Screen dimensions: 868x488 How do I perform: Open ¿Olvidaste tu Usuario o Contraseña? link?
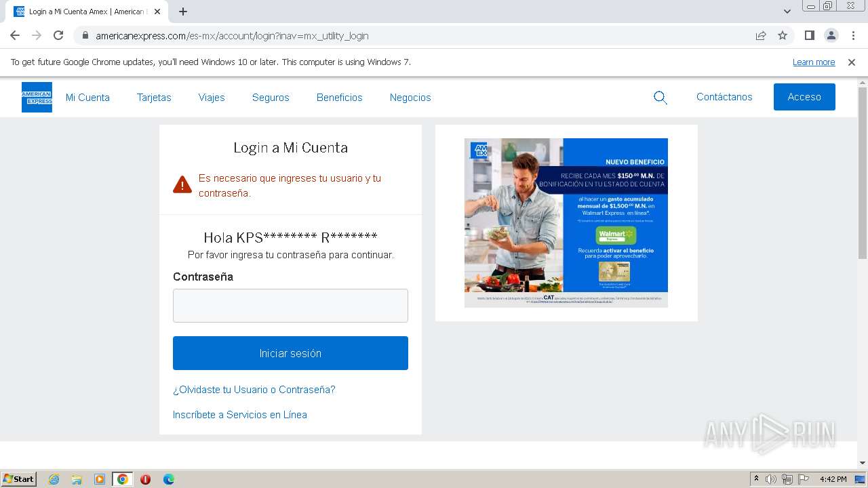coord(254,390)
